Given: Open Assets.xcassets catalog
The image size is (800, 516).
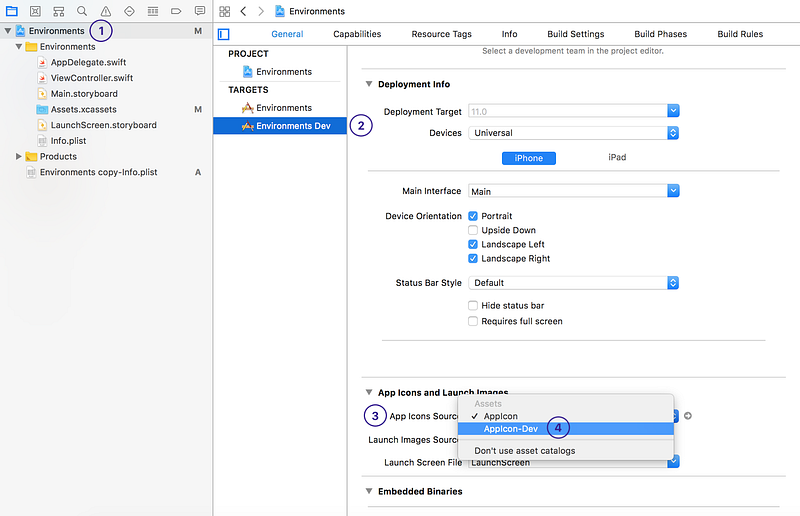Looking at the screenshot, I should pyautogui.click(x=84, y=109).
